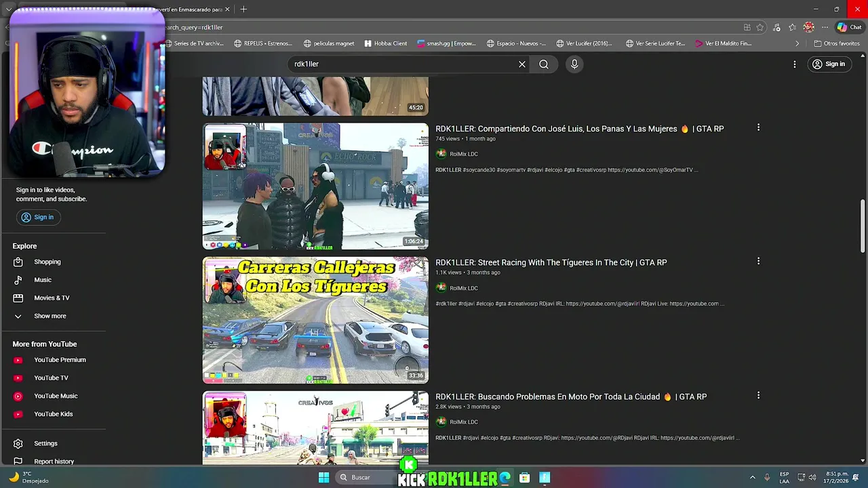Open RolMix LDC channel under Street Racing video
Image resolution: width=868 pixels, height=488 pixels.
[x=464, y=288]
